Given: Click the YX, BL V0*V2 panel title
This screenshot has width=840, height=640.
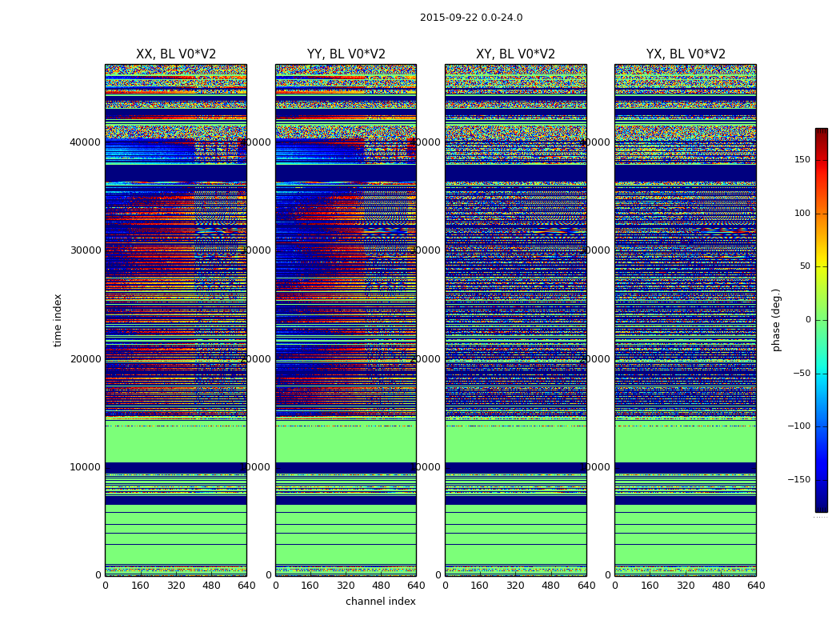Looking at the screenshot, I should click(x=686, y=54).
